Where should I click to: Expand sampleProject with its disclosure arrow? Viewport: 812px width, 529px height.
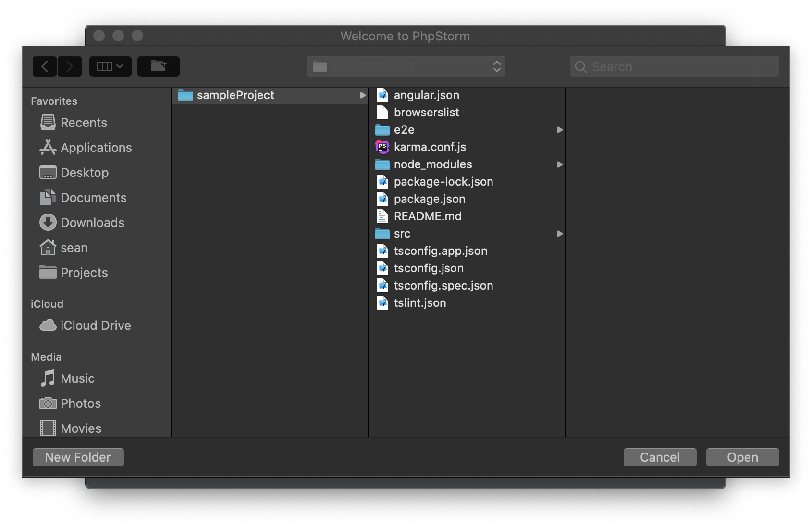point(363,95)
